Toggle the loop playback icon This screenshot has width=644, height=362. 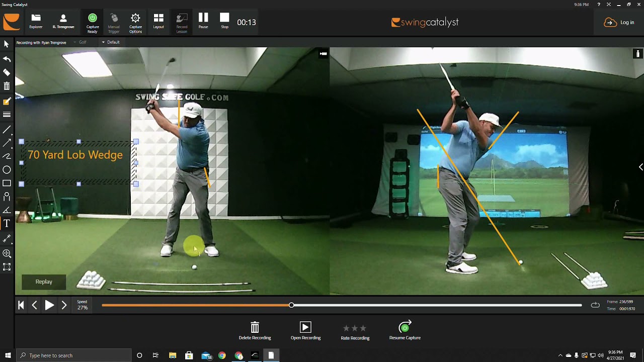point(595,305)
